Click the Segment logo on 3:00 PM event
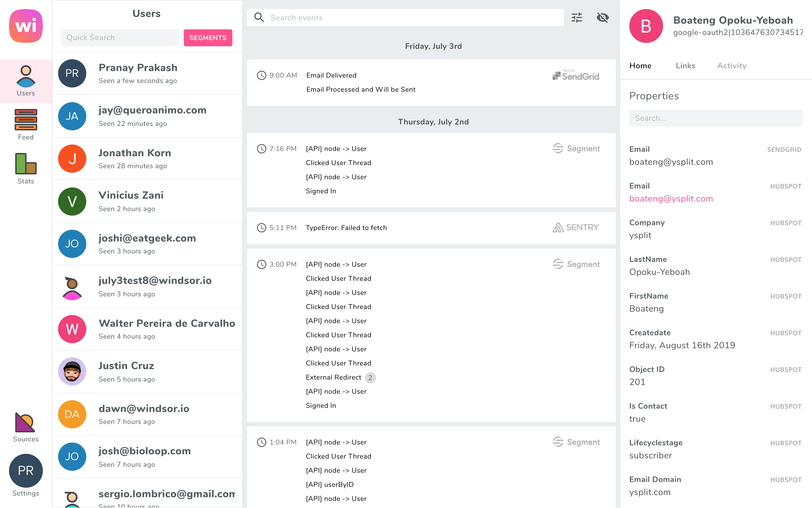 (576, 264)
